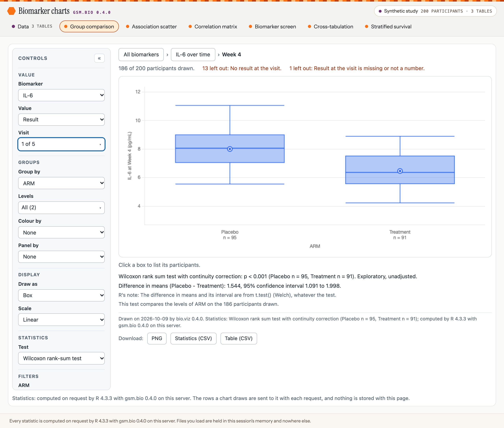The image size is (504, 428).
Task: Click the Placebo mean marker circle
Action: coord(230,149)
